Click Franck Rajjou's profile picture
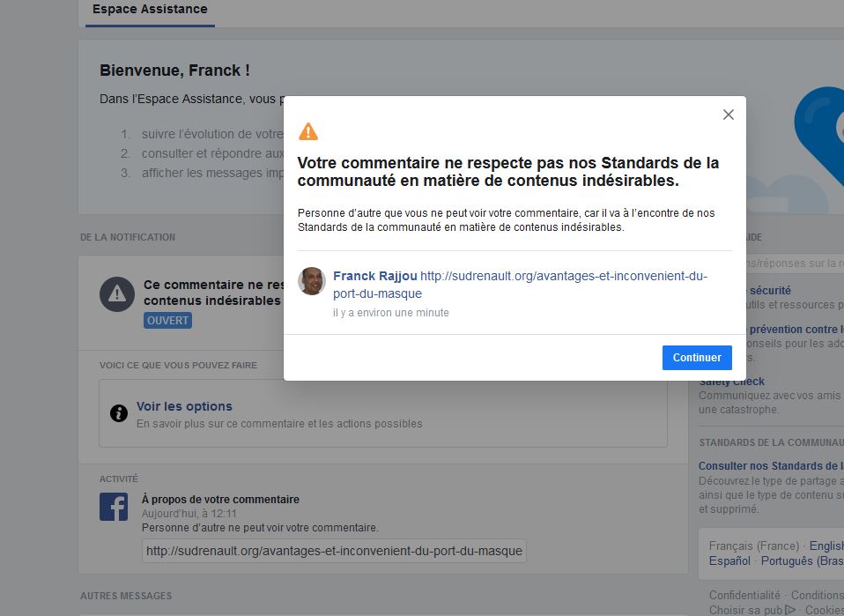 point(312,281)
